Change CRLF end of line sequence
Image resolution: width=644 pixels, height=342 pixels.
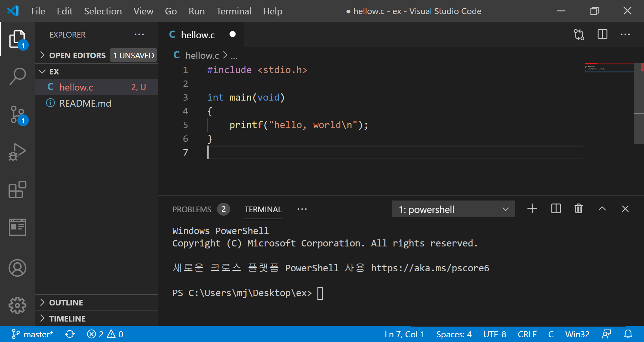(527, 334)
